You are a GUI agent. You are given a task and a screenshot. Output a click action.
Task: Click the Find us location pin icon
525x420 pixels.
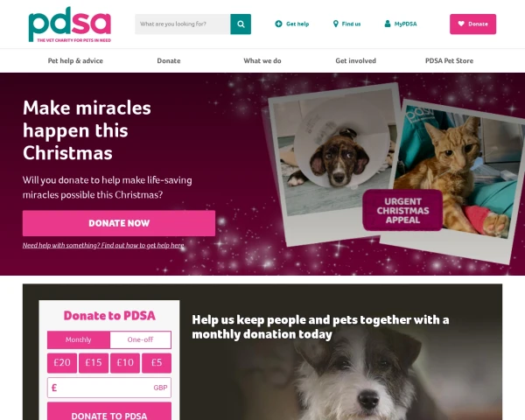[335, 24]
